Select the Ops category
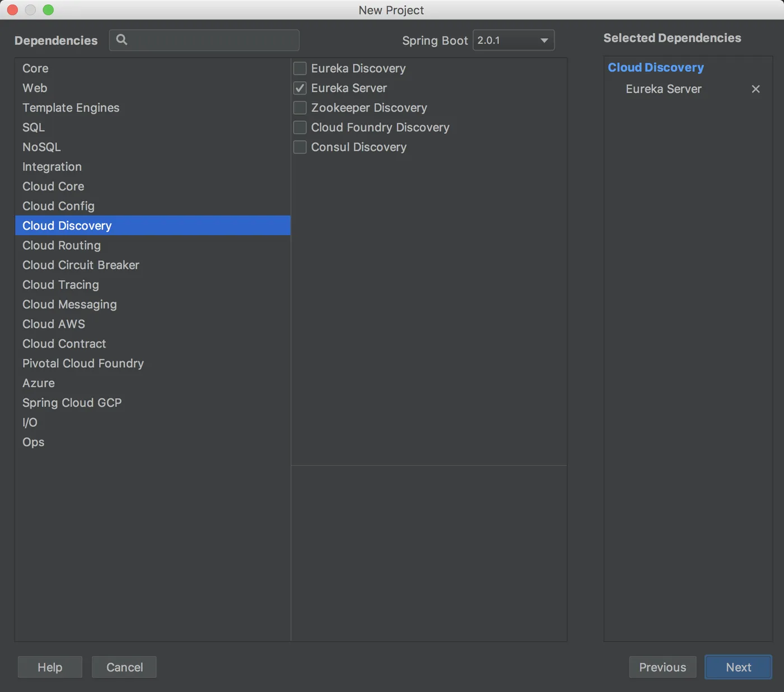 tap(34, 442)
